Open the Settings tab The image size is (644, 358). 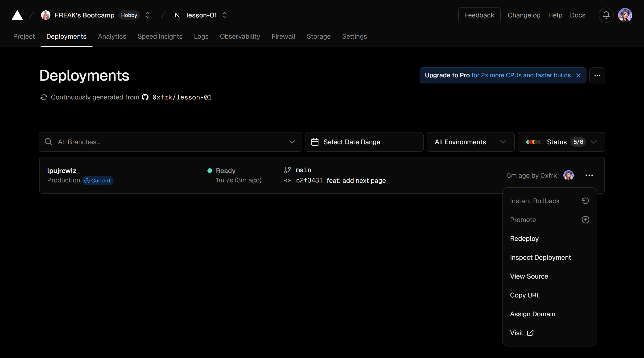click(x=355, y=37)
